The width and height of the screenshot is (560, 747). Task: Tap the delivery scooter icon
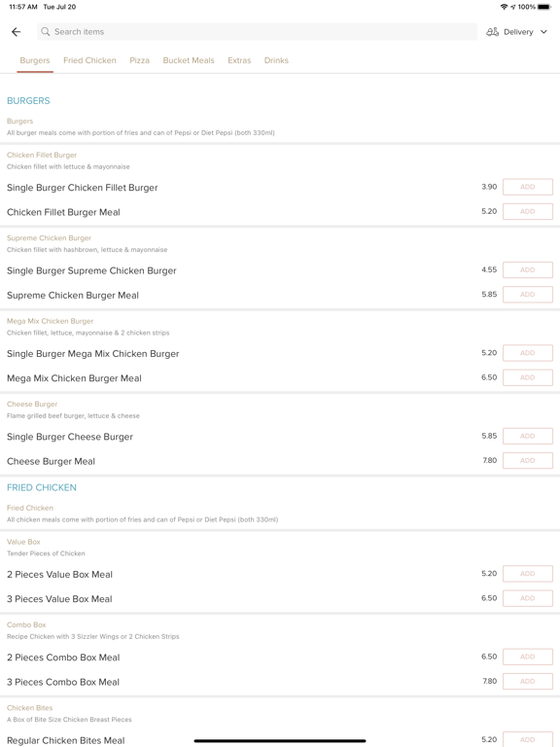click(x=492, y=32)
